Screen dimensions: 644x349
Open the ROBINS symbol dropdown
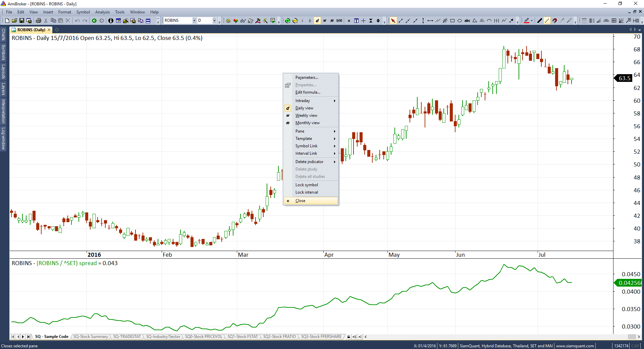click(x=194, y=21)
